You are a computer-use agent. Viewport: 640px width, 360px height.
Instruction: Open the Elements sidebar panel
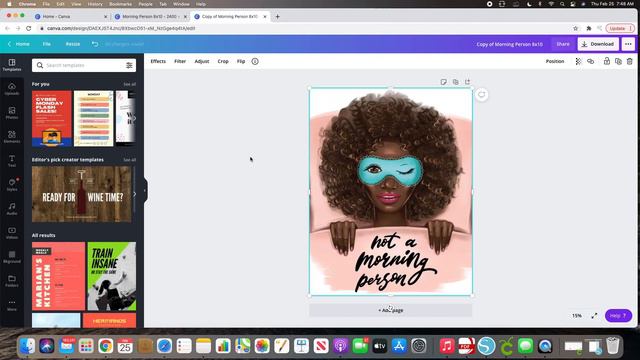(12, 137)
